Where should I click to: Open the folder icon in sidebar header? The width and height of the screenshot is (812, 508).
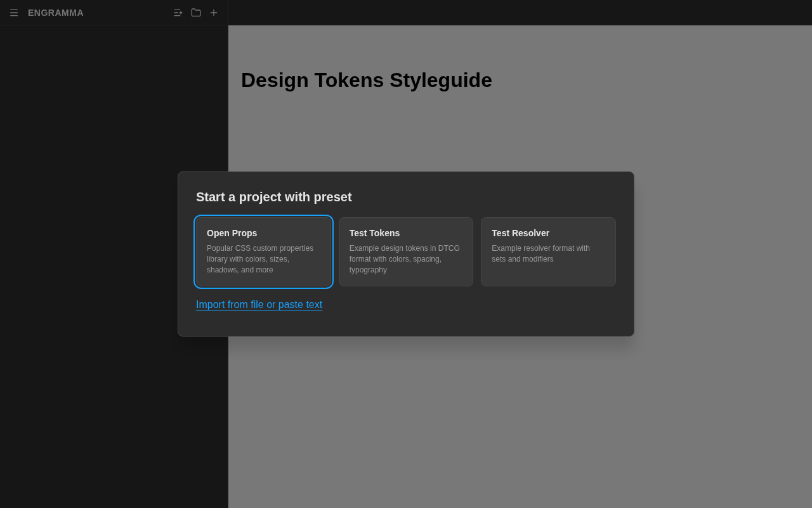pyautogui.click(x=196, y=13)
